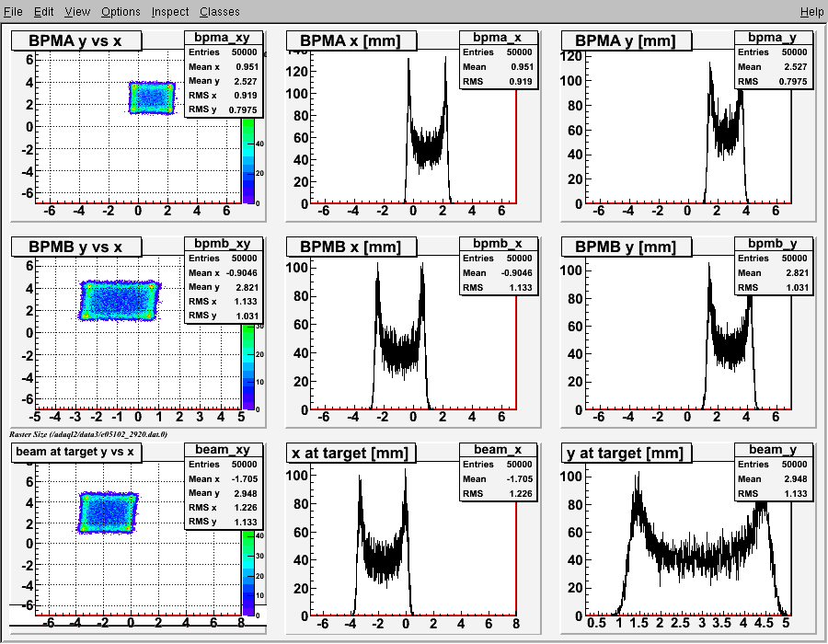This screenshot has width=828, height=644.
Task: Click the bpmb_y statistics box header
Action: [773, 244]
